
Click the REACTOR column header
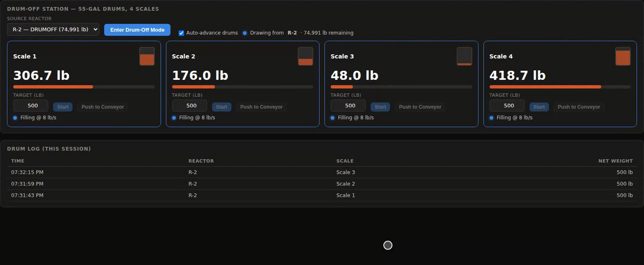pos(201,161)
